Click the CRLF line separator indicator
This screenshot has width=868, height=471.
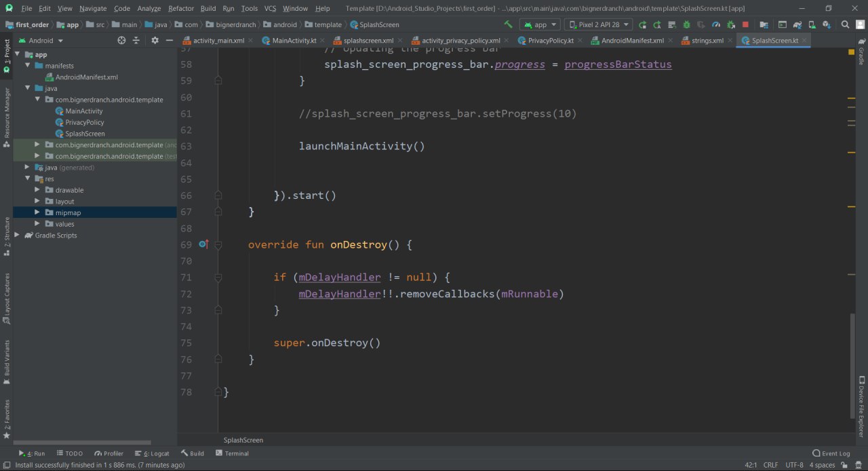tap(771, 465)
